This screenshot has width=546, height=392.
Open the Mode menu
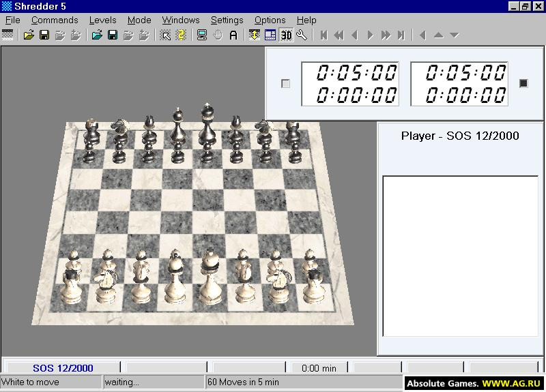point(139,20)
